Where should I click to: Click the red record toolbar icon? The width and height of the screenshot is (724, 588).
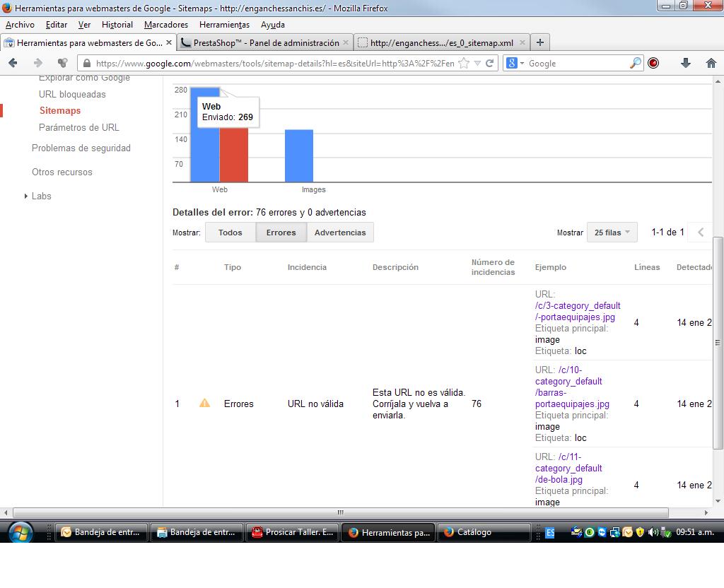click(x=653, y=63)
